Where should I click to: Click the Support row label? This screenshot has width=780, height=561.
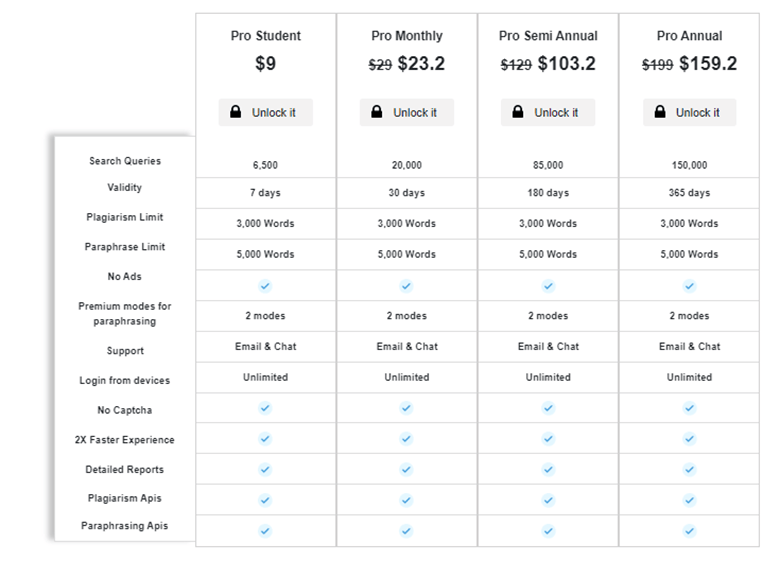coord(125,351)
